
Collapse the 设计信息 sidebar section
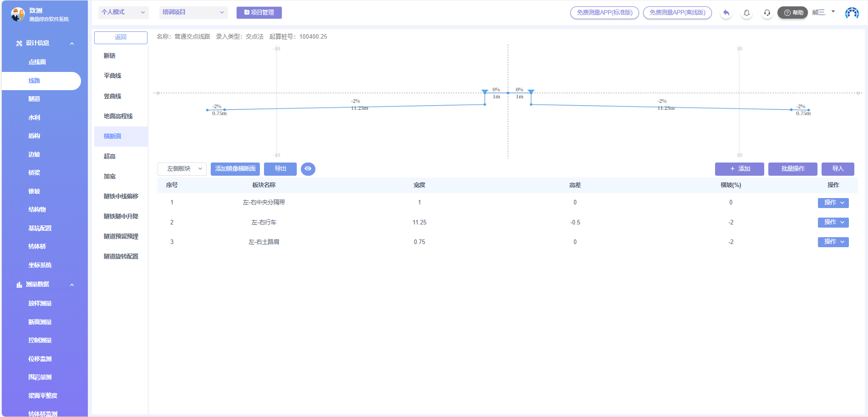pos(72,43)
